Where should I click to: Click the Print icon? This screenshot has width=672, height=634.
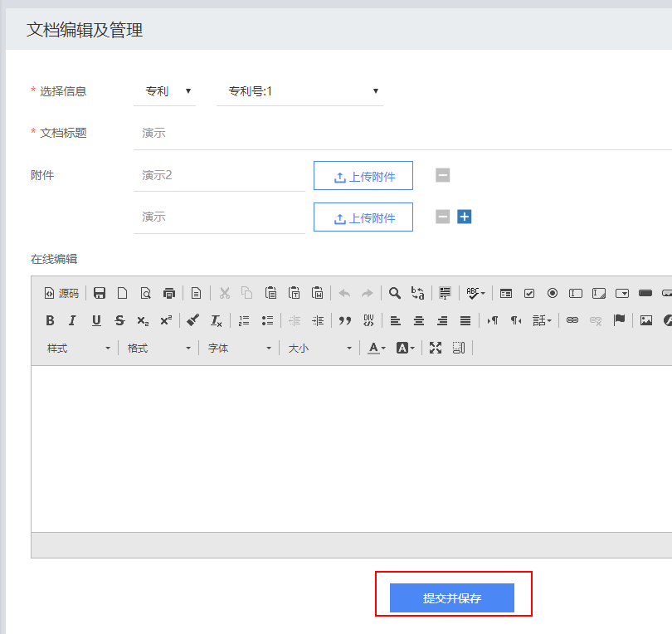coord(169,293)
